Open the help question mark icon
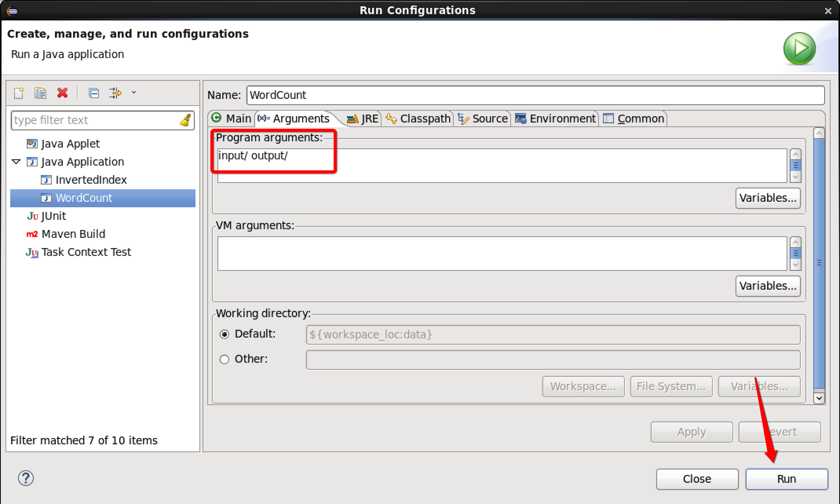 click(26, 478)
